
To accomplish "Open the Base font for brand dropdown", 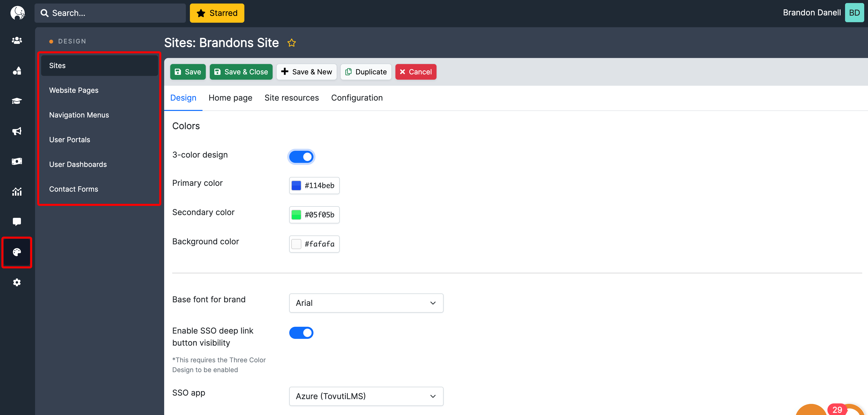I will click(x=366, y=303).
